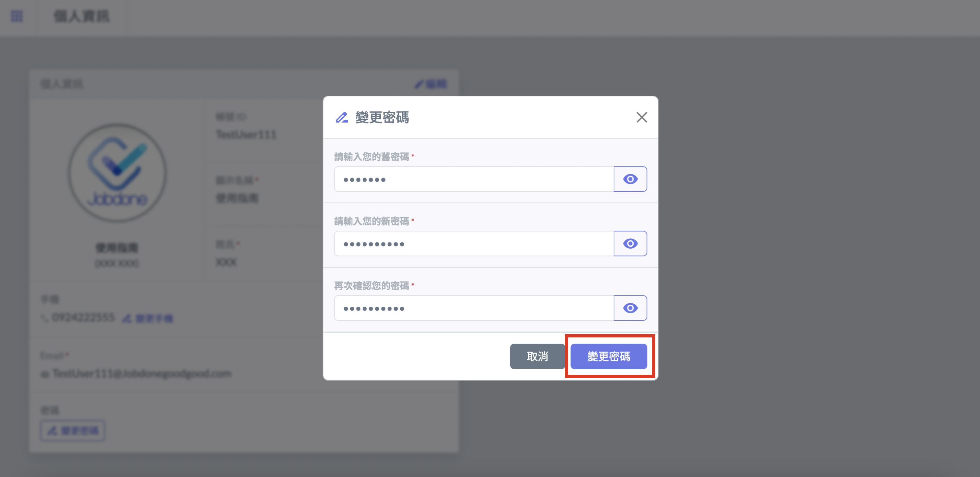Click the envelope icon beside the email
This screenshot has height=477, width=980.
coord(45,374)
